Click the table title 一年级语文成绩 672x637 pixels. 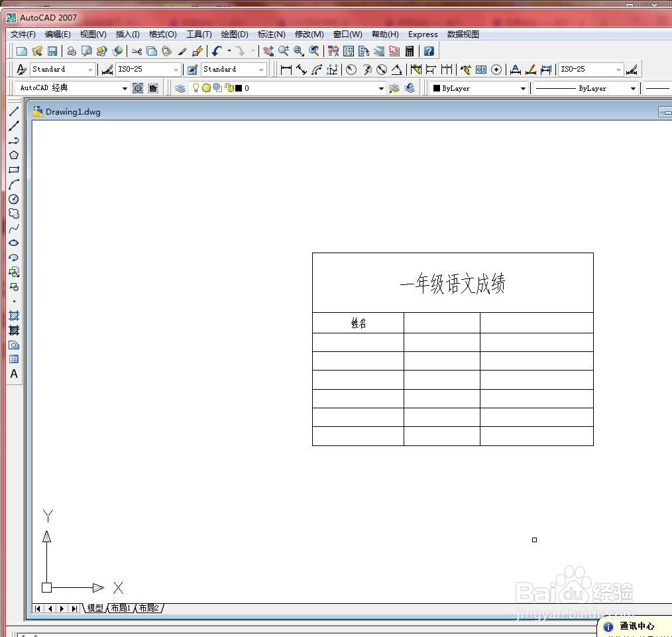453,283
